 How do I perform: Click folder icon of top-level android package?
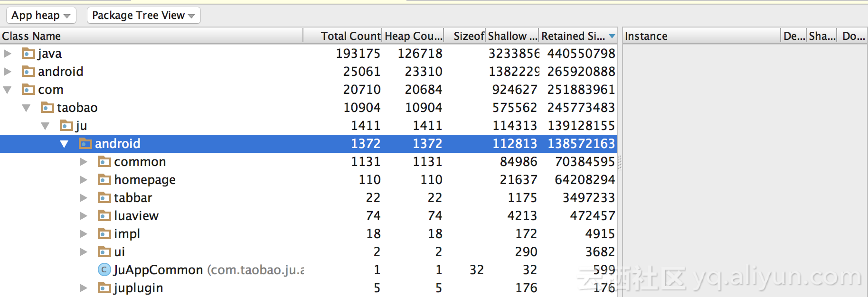(28, 72)
